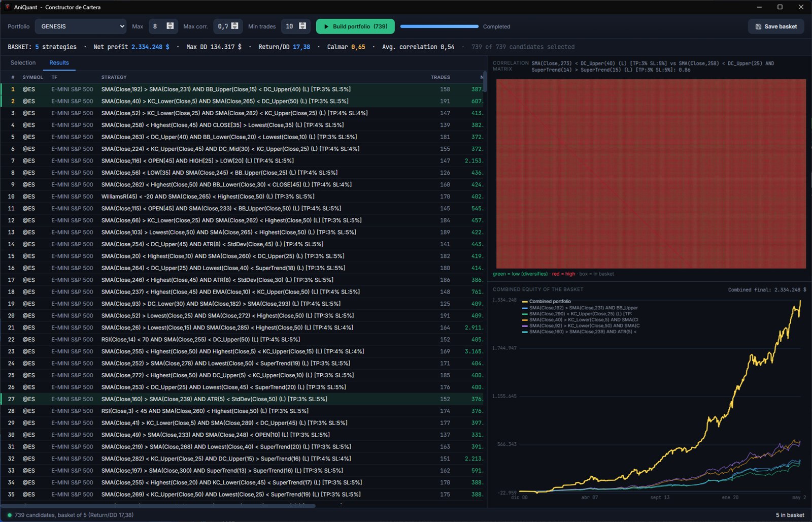Click the 5 in basket status text
This screenshot has height=522, width=812.
pyautogui.click(x=790, y=515)
